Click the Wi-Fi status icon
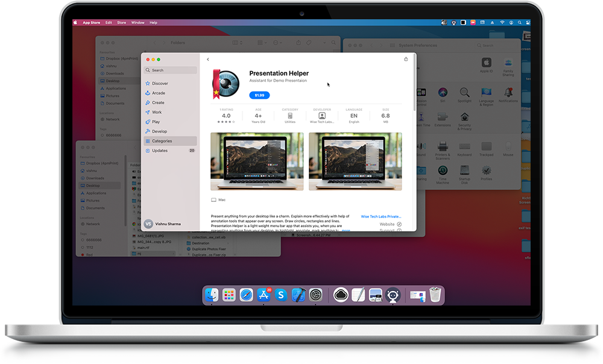This screenshot has width=603, height=364. point(502,23)
